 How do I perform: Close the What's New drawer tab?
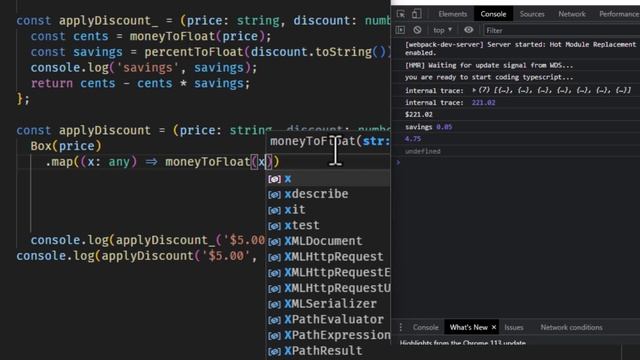(x=494, y=327)
